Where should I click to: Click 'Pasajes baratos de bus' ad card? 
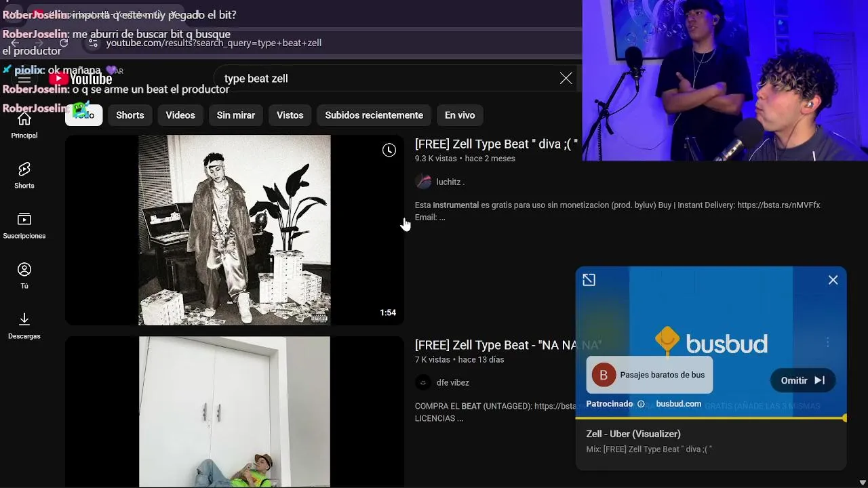(650, 375)
